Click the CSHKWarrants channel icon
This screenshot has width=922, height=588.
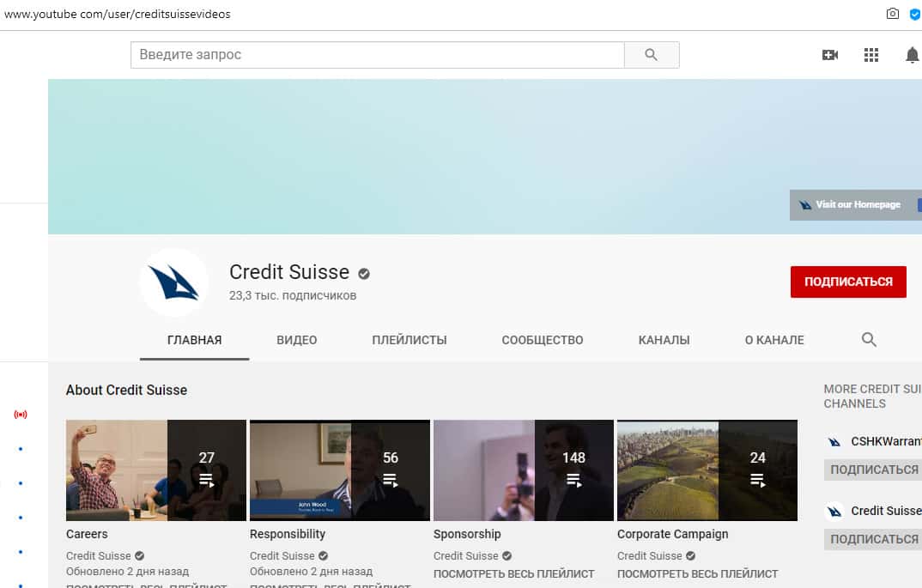coord(834,442)
